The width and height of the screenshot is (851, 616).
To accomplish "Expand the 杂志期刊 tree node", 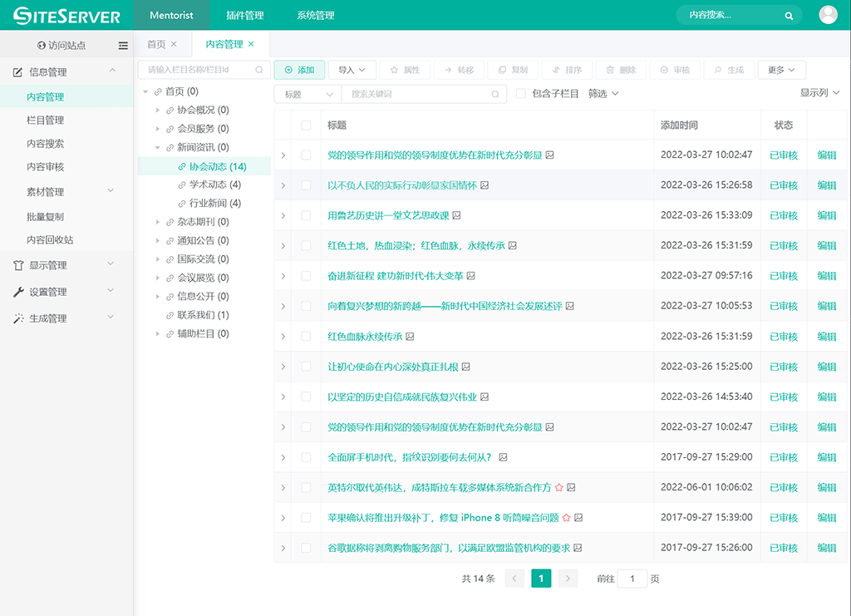I will [158, 222].
